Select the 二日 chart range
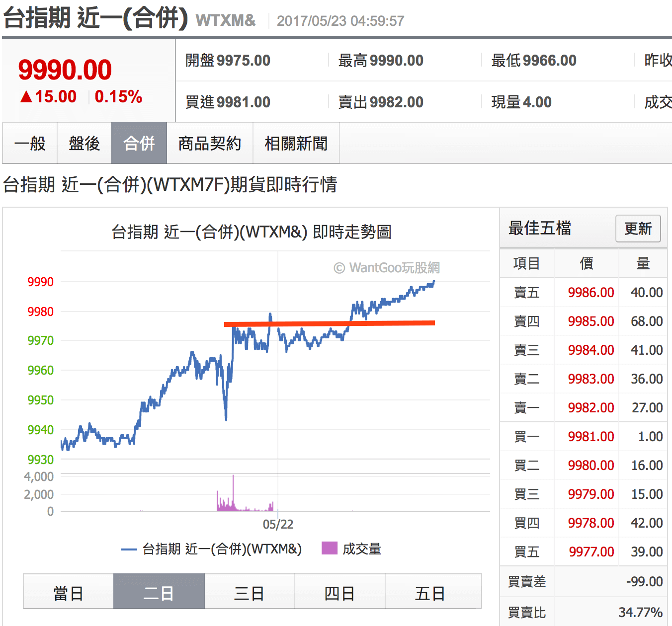The width and height of the screenshot is (672, 626). click(x=159, y=592)
